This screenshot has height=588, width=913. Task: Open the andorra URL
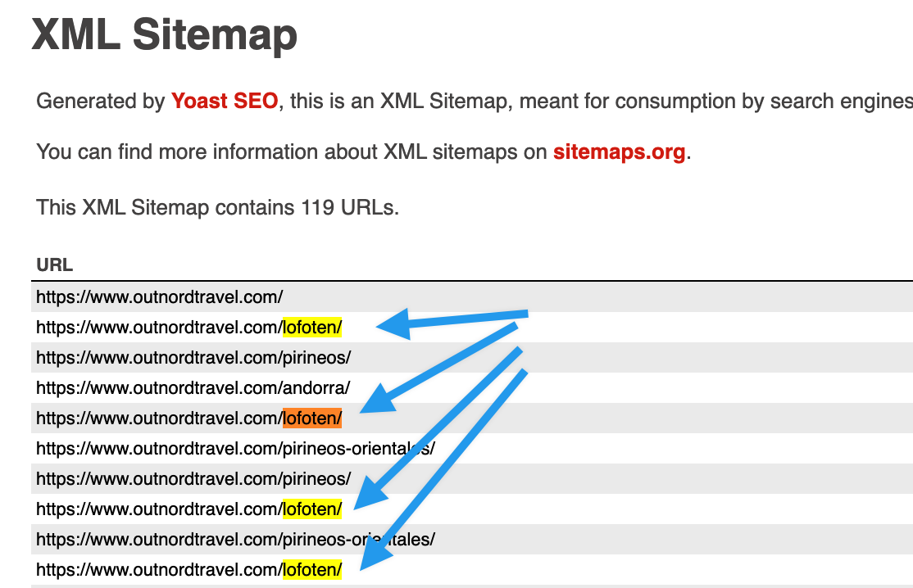[193, 388]
